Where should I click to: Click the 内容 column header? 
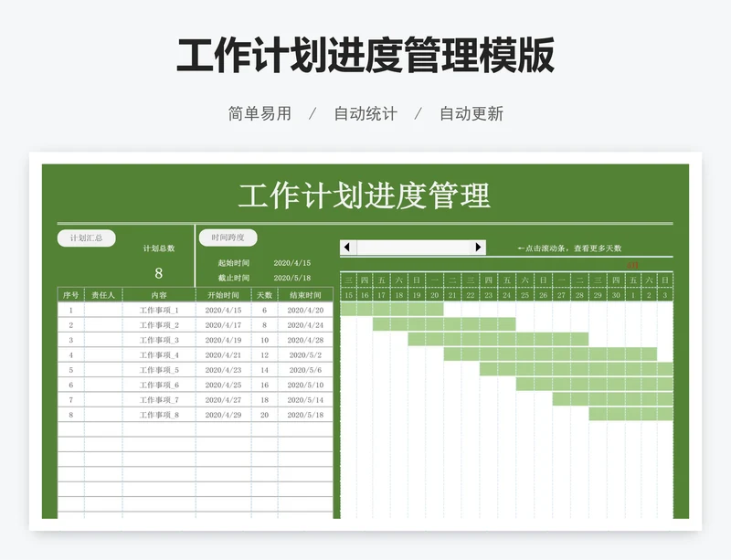pyautogui.click(x=158, y=295)
